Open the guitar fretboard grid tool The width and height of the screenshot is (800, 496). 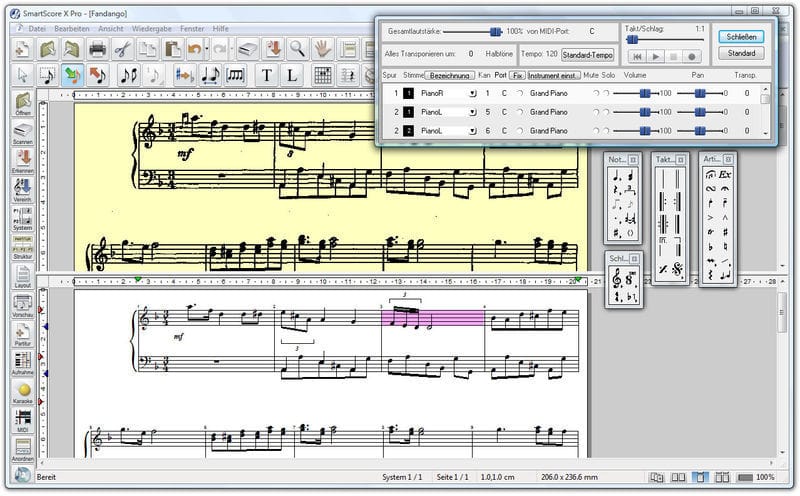point(322,74)
